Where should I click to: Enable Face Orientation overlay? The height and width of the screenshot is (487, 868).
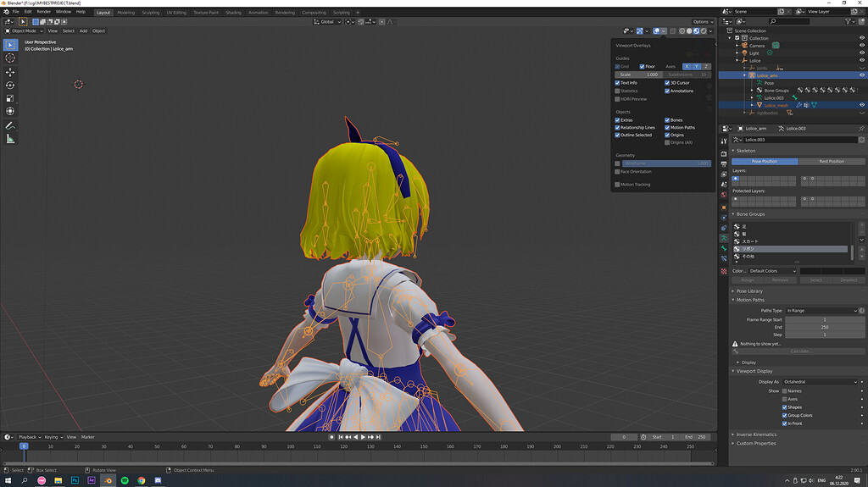[617, 172]
